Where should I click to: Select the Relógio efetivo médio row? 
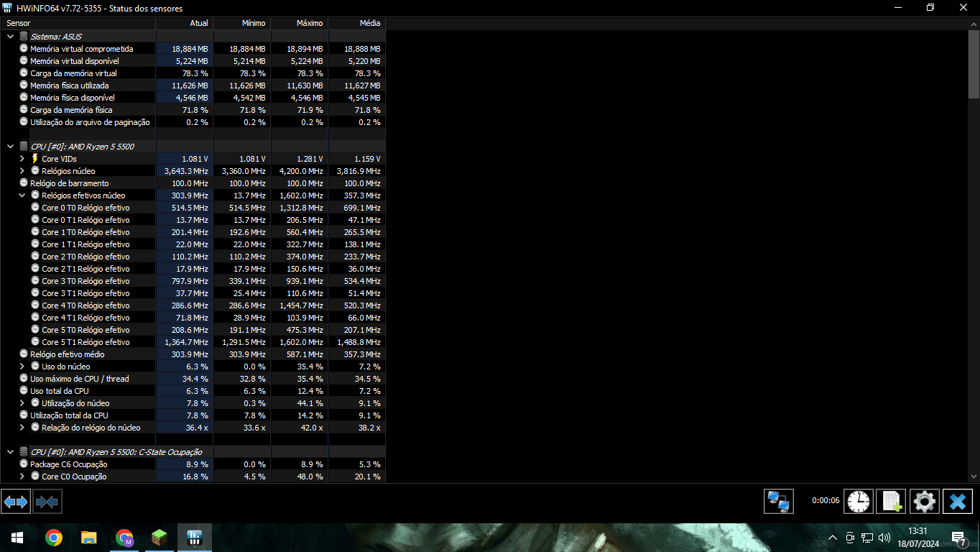[x=193, y=354]
